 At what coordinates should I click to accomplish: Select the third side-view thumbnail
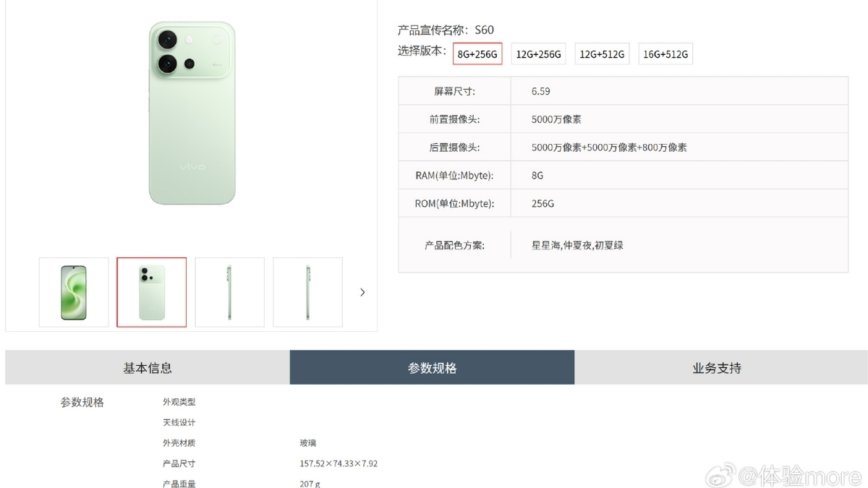click(230, 292)
